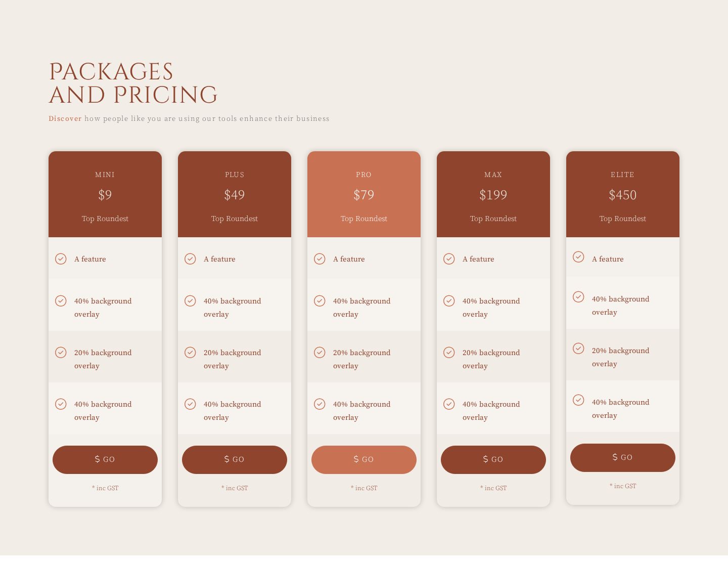Click the check icon for PLUS 20% background overlay
Screen dimensions: 728x563
(190, 352)
